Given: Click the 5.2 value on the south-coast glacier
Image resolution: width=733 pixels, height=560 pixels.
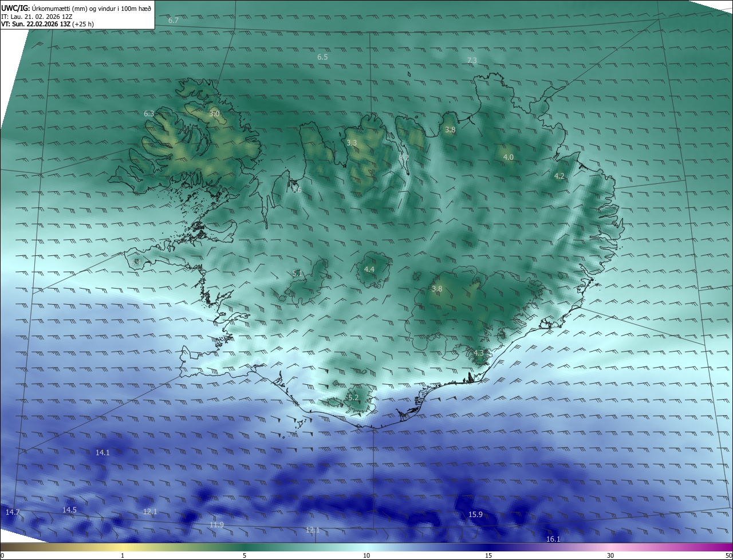Looking at the screenshot, I should coord(353,397).
